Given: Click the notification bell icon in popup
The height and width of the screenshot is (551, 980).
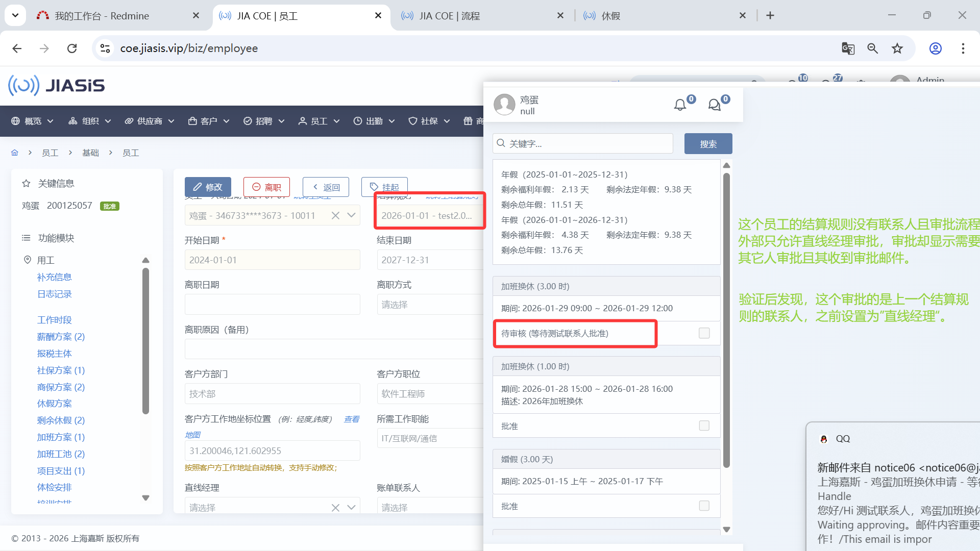Looking at the screenshot, I should pyautogui.click(x=680, y=105).
